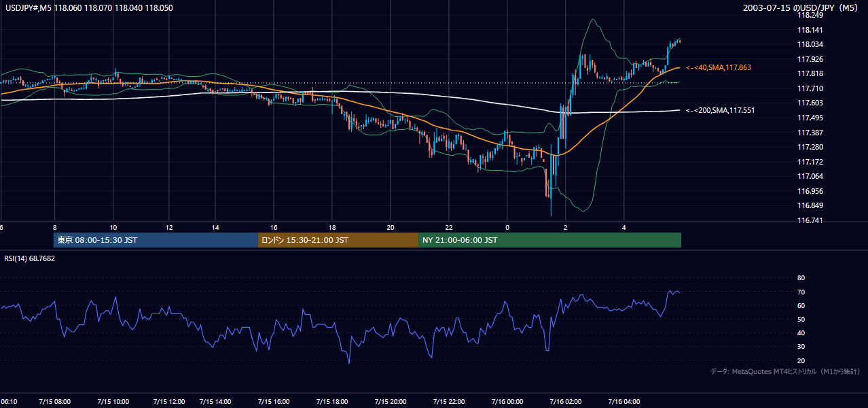Image resolution: width=868 pixels, height=408 pixels.
Task: Select the London 15:30-21:00 JST session bar
Action: coord(338,240)
